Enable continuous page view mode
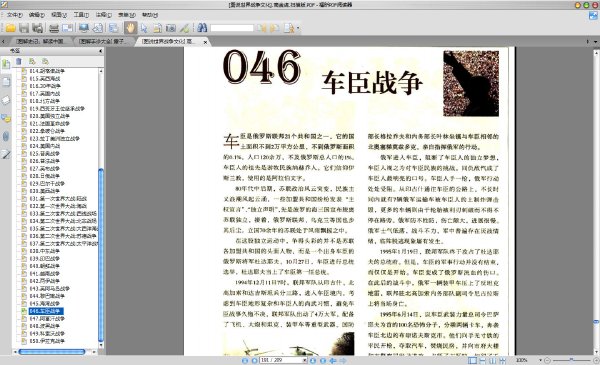 483,360
